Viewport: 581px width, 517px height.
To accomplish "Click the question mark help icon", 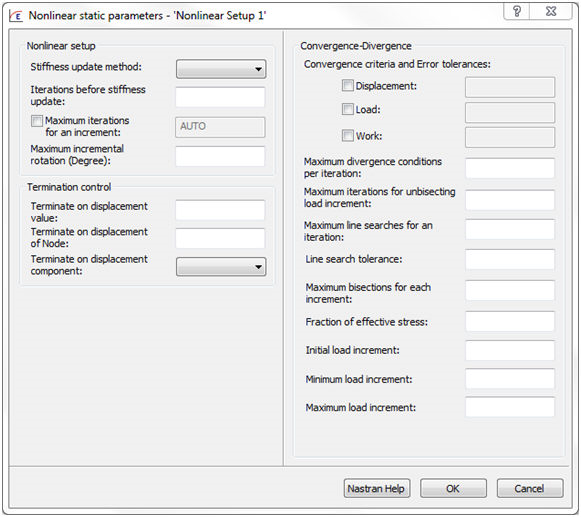I will [517, 11].
